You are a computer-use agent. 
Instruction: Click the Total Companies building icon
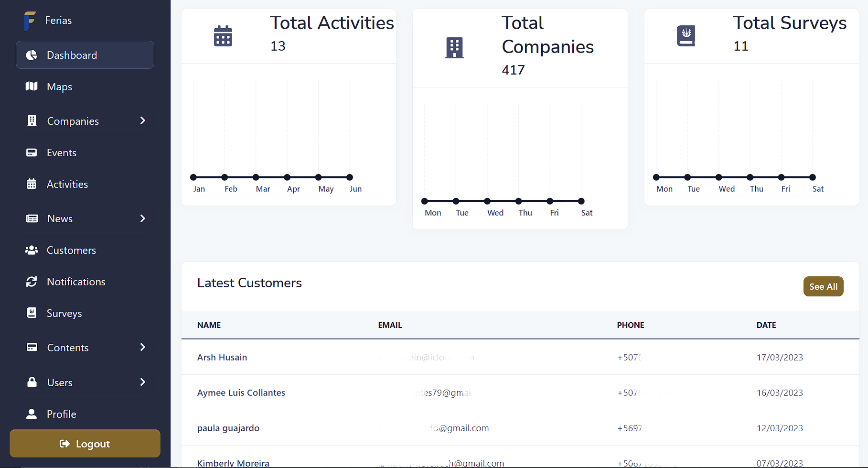[454, 48]
